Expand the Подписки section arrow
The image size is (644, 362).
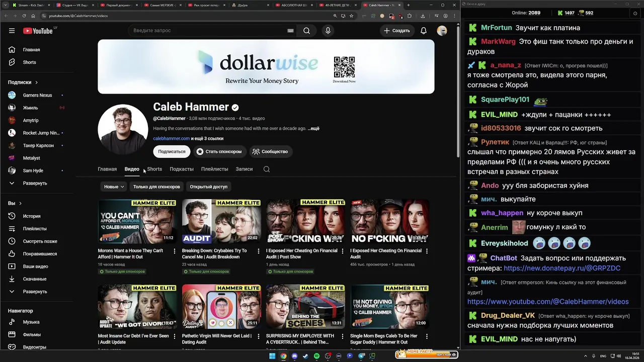tap(36, 82)
